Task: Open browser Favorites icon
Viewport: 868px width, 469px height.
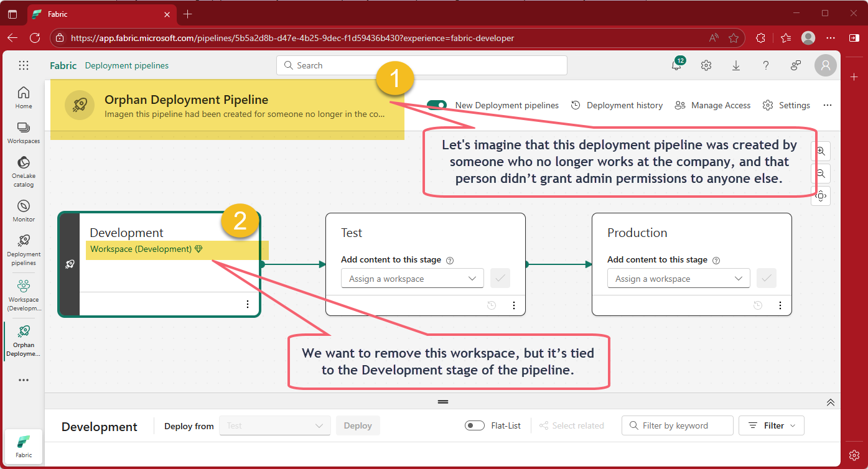Action: [785, 38]
